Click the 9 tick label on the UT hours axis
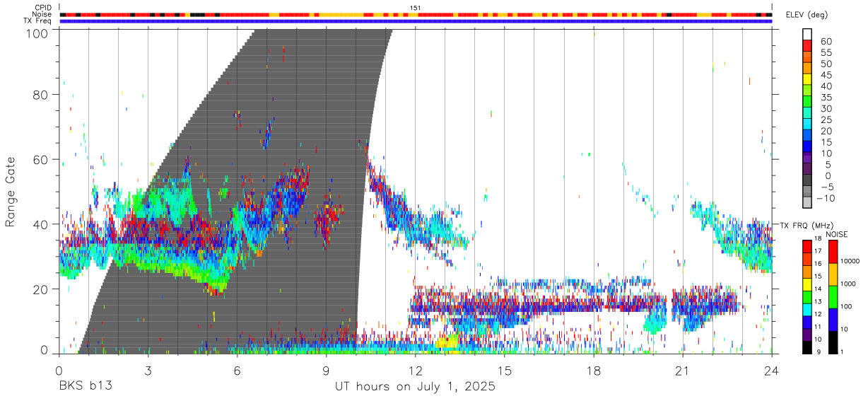This screenshot has height=401, width=868. click(326, 371)
